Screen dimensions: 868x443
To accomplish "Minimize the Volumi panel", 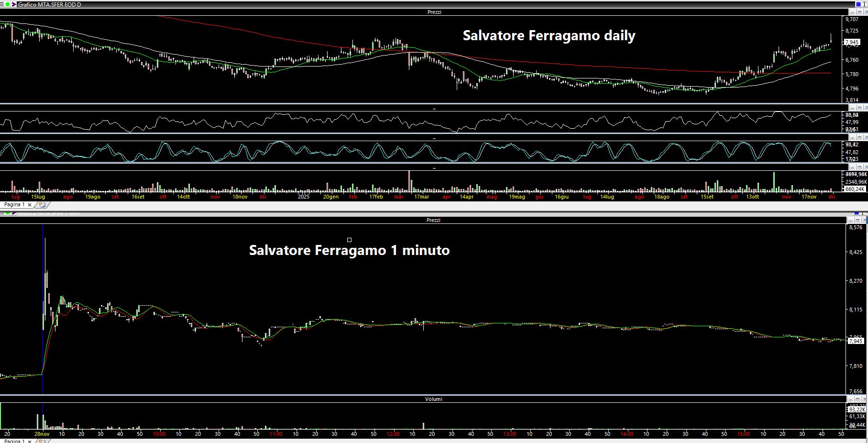I will (x=851, y=399).
